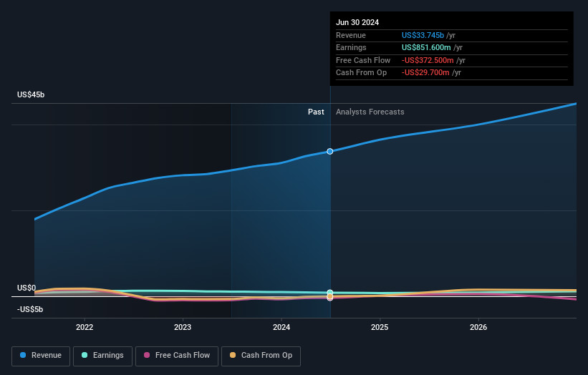Click the Earnings row label in tooltip
The width and height of the screenshot is (588, 375).
[x=351, y=47]
